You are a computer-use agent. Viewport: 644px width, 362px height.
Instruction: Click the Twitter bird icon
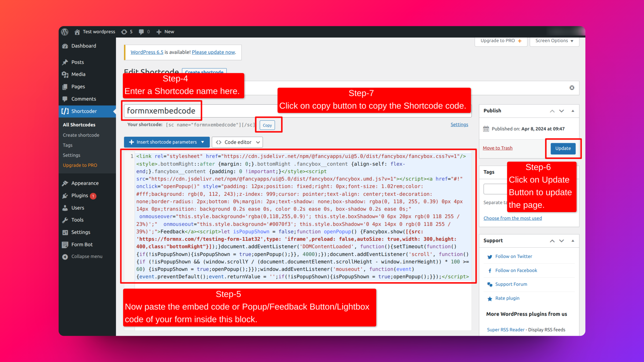[x=490, y=257]
